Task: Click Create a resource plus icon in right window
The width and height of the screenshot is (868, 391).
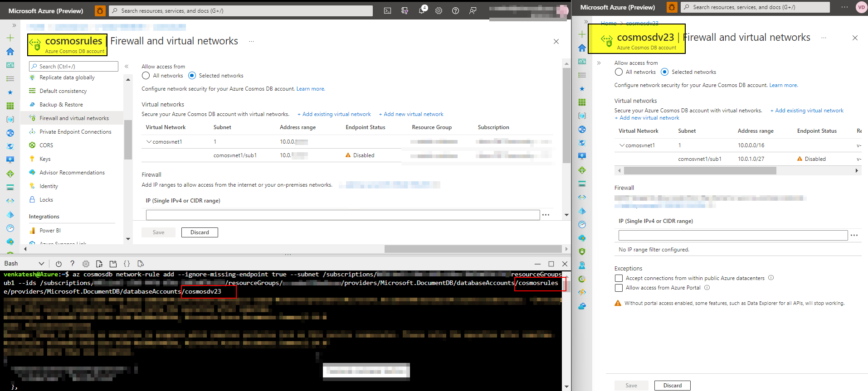Action: pyautogui.click(x=582, y=34)
